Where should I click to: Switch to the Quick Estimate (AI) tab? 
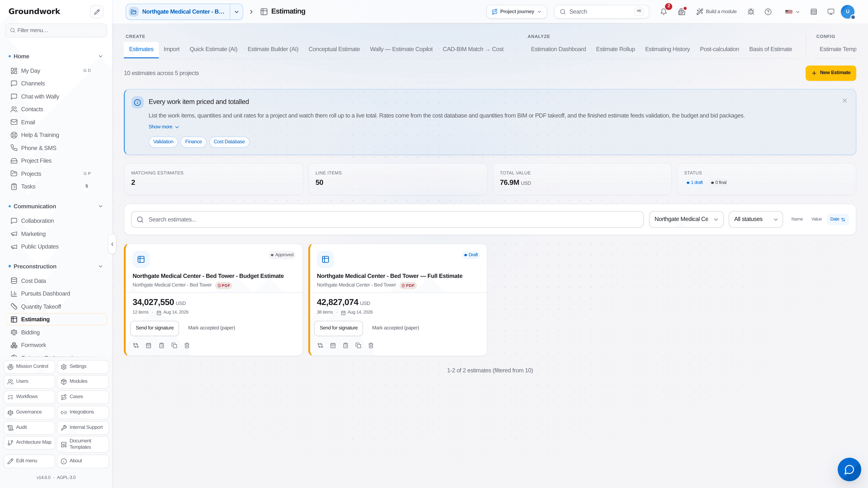213,49
